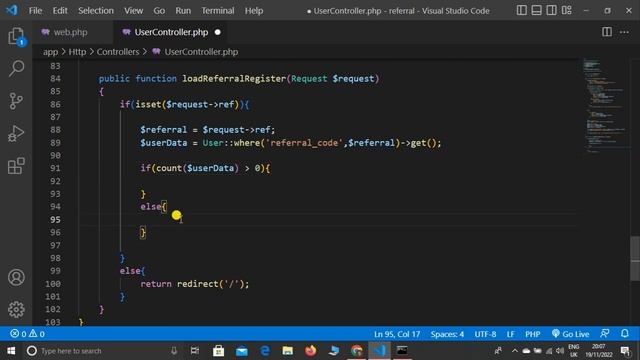Open the Edit menu

click(x=60, y=11)
